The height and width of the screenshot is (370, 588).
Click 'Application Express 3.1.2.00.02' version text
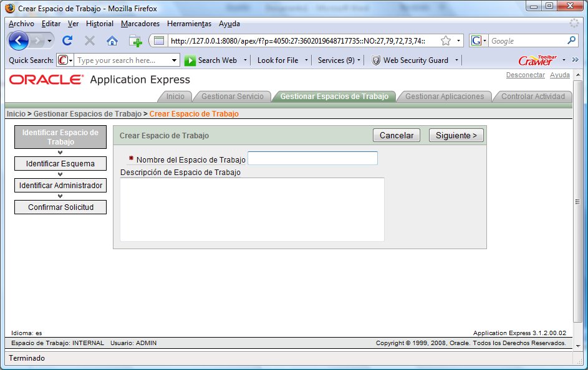tap(519, 333)
